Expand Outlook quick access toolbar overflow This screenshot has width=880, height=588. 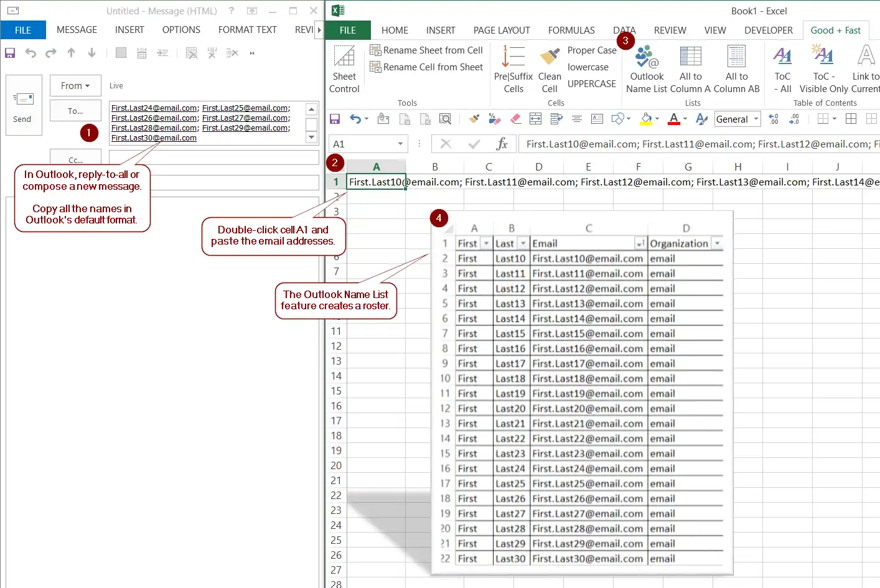pyautogui.click(x=252, y=54)
